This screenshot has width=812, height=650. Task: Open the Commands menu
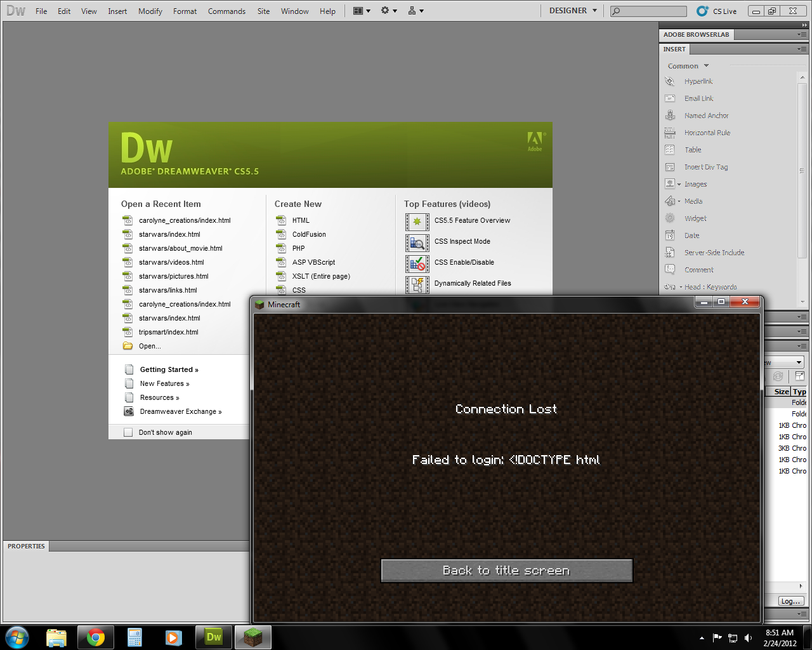[226, 11]
